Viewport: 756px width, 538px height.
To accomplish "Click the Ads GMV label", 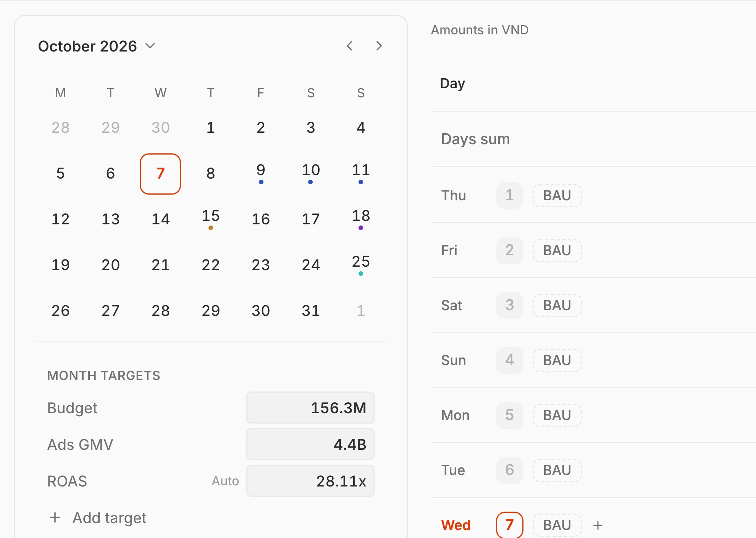I will tap(80, 445).
